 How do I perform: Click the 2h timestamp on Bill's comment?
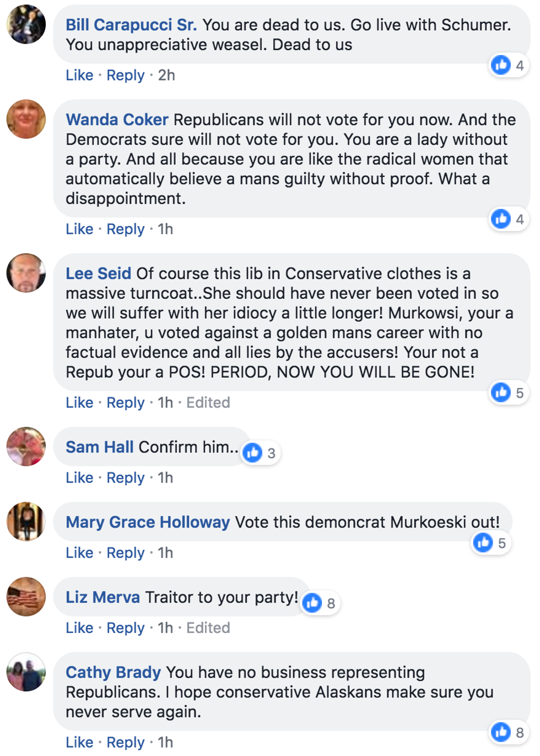(x=166, y=75)
